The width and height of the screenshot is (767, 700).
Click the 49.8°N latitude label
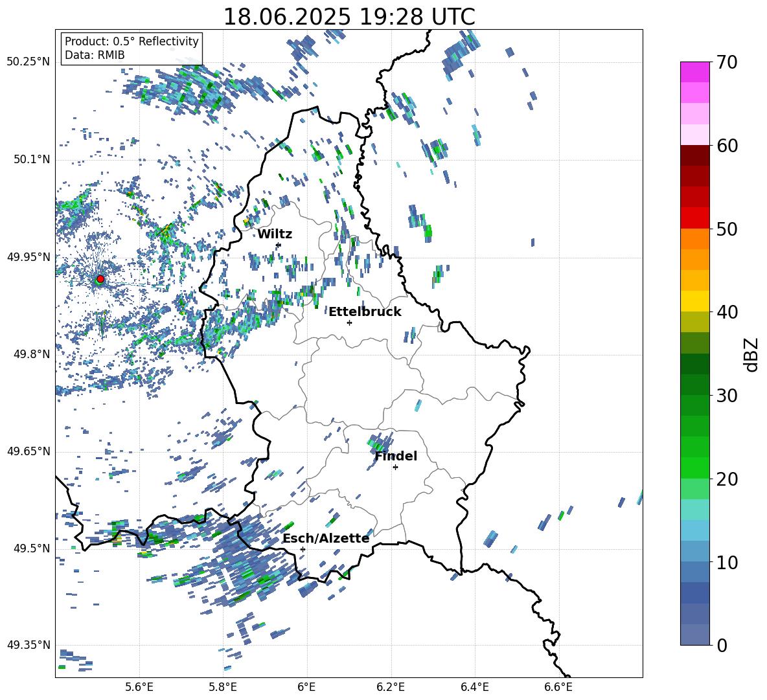tap(31, 354)
